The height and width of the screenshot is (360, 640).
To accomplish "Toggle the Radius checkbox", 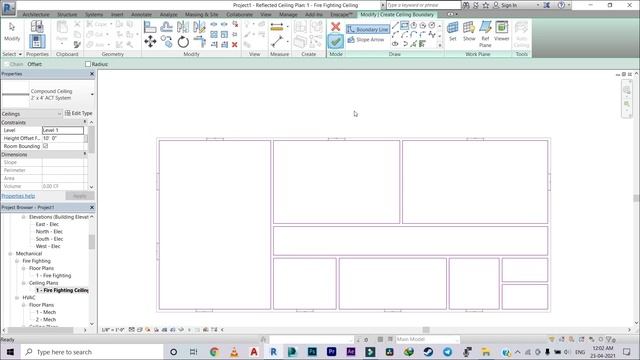I will coord(88,64).
